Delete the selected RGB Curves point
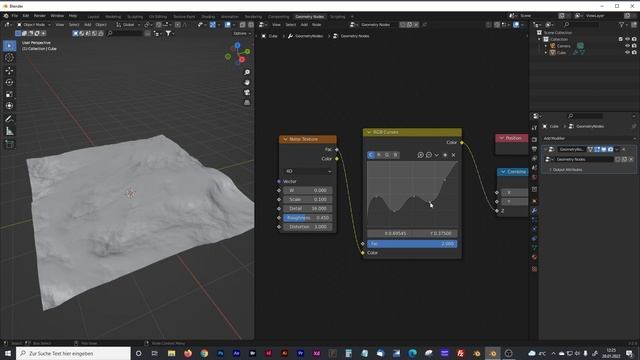The image size is (640, 360). 453,155
